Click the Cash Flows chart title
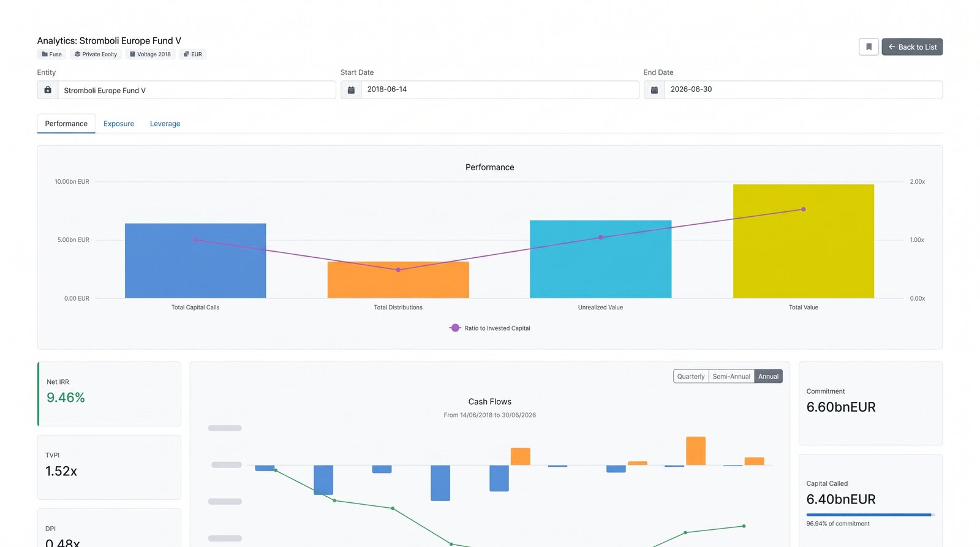Viewport: 980px width, 547px height. (x=490, y=402)
